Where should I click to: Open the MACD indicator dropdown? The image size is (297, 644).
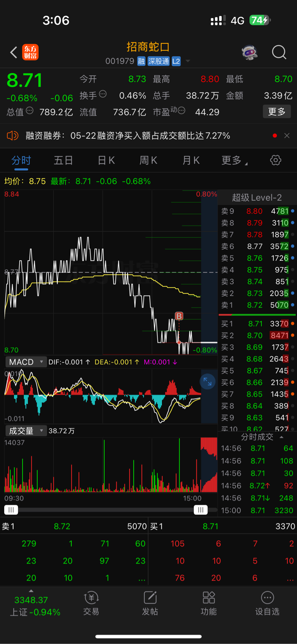point(26,362)
